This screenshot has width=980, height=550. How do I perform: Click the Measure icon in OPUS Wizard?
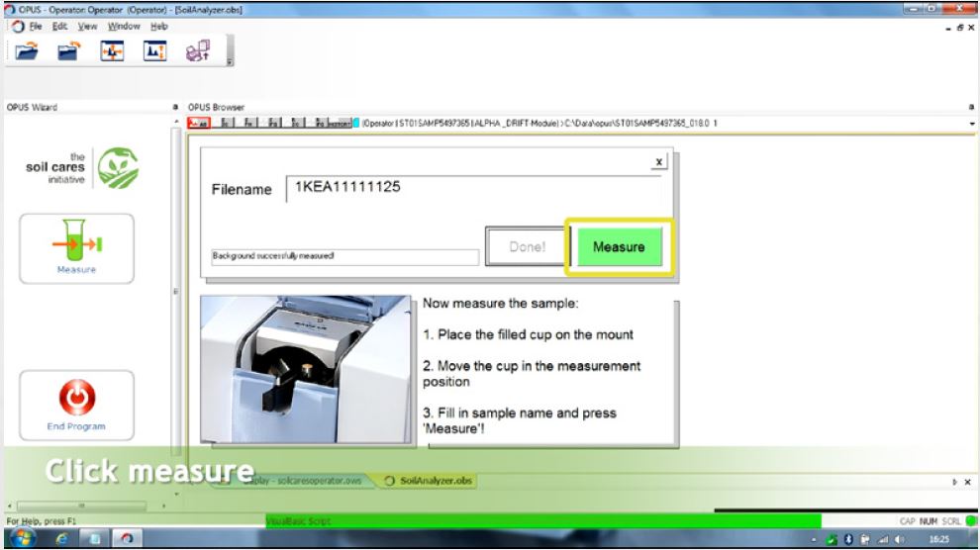[x=76, y=248]
